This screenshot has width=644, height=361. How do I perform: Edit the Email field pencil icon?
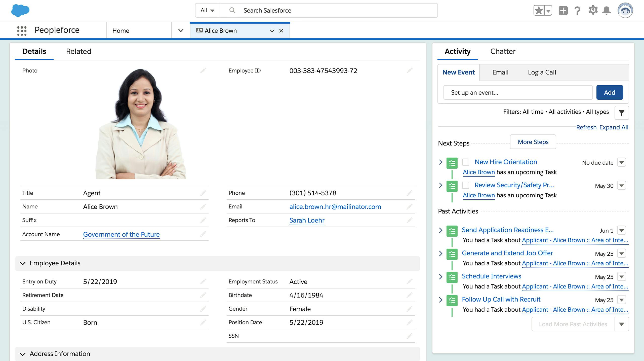(409, 207)
